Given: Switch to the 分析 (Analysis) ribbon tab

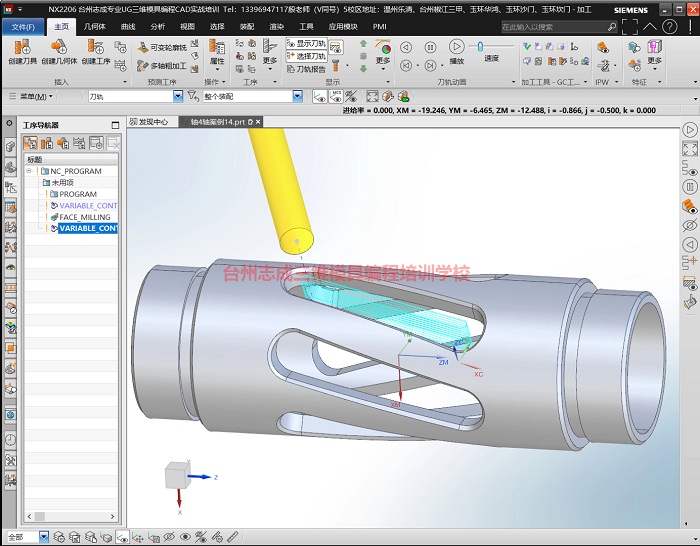Looking at the screenshot, I should coord(158,27).
